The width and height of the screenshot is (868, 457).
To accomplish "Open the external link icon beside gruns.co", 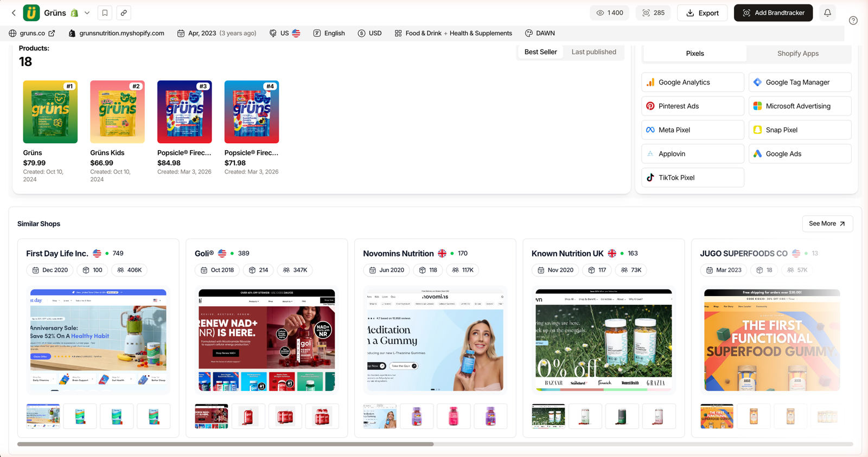I will coord(52,33).
